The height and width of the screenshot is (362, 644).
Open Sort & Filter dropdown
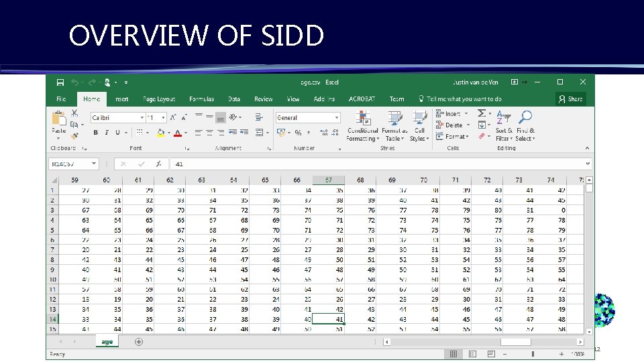tap(504, 126)
